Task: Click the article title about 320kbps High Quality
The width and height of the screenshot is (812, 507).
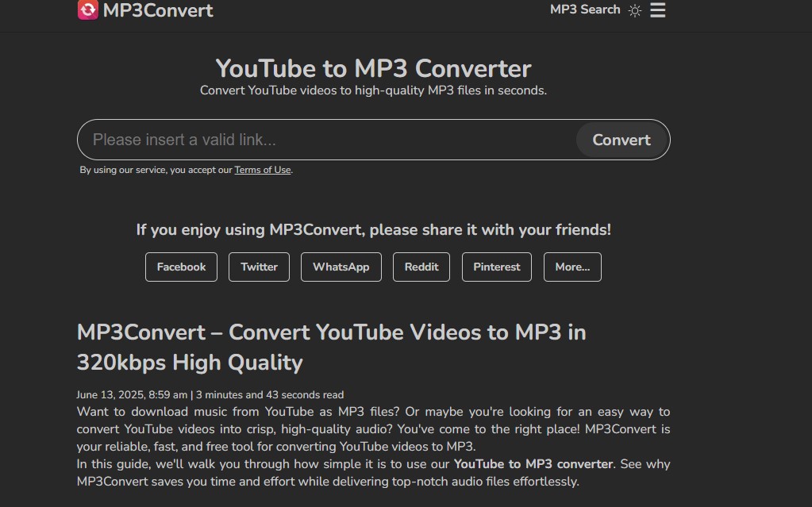Action: [x=332, y=348]
